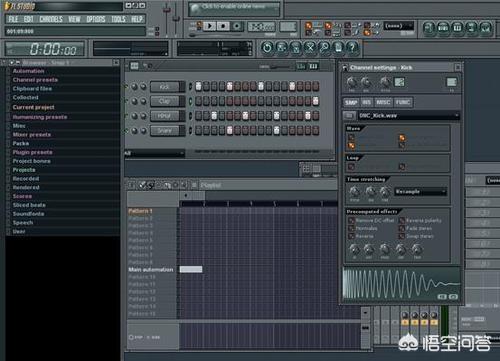Open the OPTIONS menu

click(x=96, y=19)
